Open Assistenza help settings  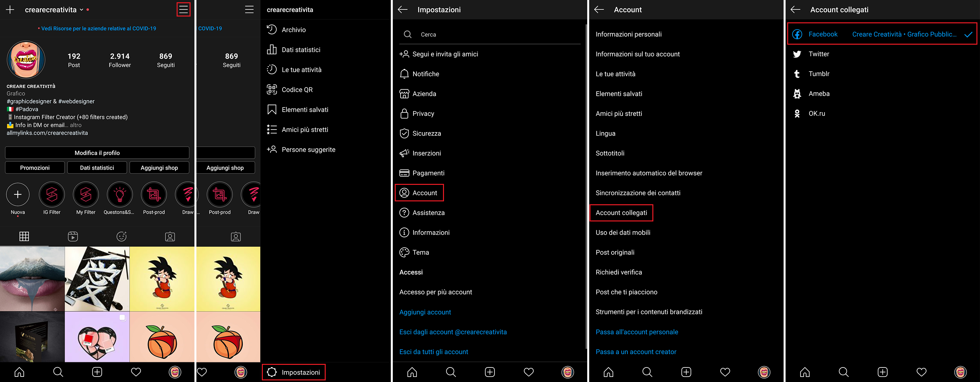(x=422, y=213)
